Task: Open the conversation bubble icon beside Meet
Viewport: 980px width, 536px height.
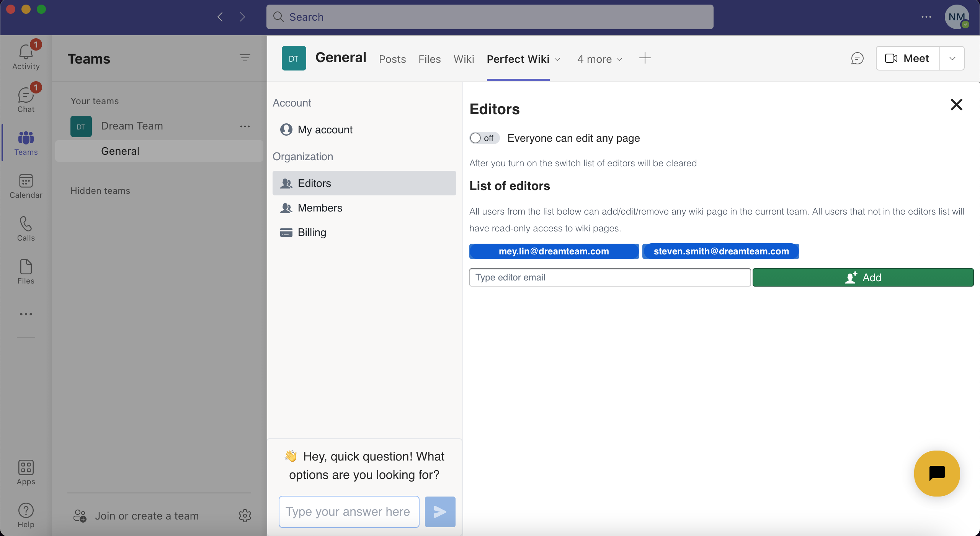Action: [857, 58]
